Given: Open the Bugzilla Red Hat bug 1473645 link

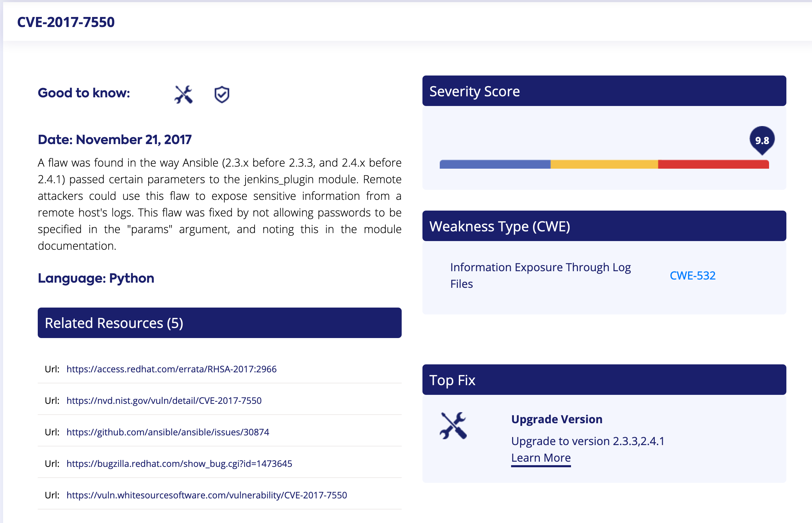Looking at the screenshot, I should [179, 463].
